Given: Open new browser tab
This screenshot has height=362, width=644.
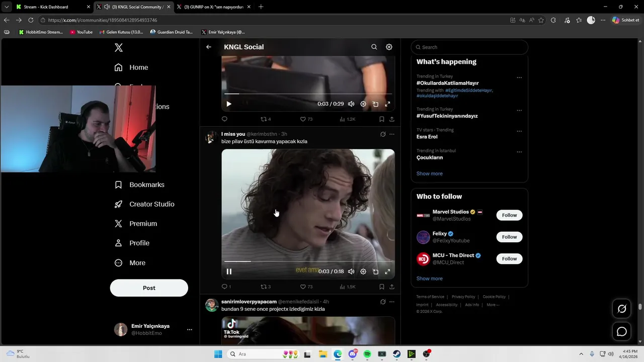Looking at the screenshot, I should pyautogui.click(x=261, y=7).
